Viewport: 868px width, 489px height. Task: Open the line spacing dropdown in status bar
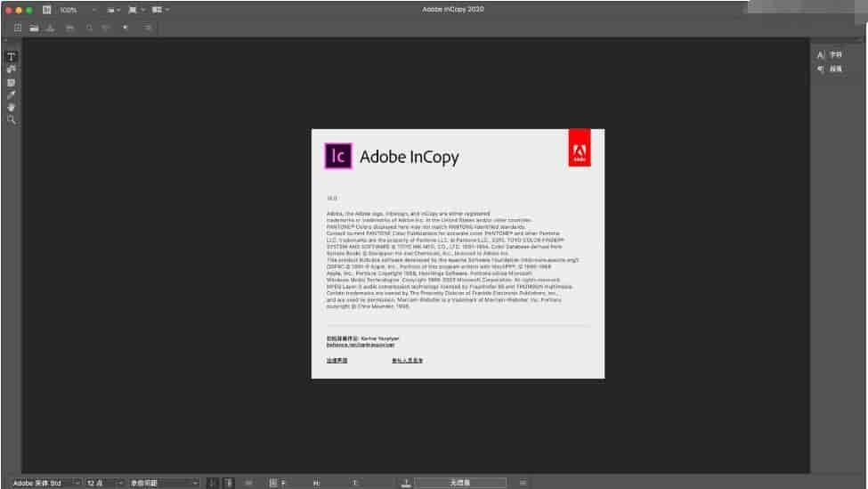[196, 483]
